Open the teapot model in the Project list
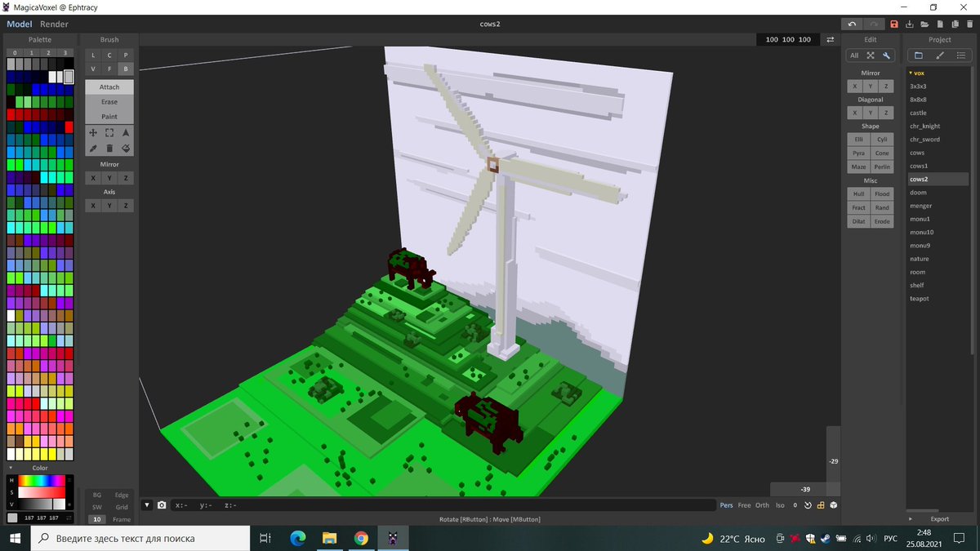This screenshot has width=980, height=551. tap(919, 299)
